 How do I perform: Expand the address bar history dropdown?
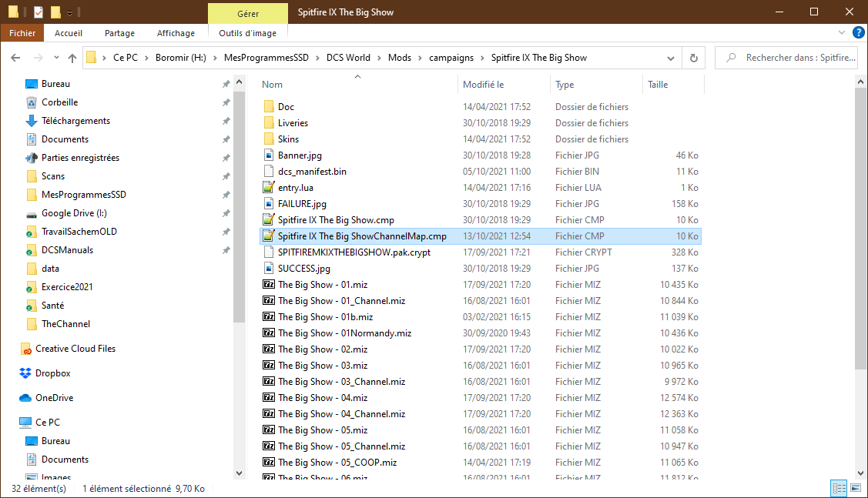670,58
